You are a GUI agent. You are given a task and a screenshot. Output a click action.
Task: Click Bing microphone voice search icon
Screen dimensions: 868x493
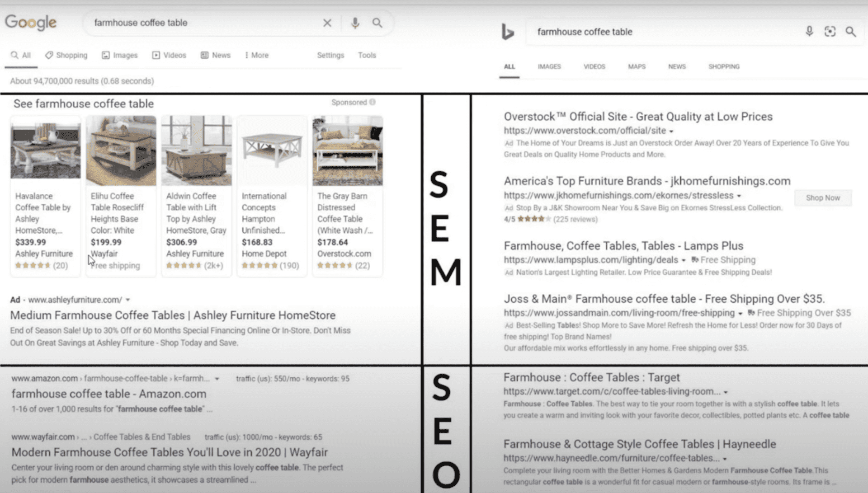[809, 31]
